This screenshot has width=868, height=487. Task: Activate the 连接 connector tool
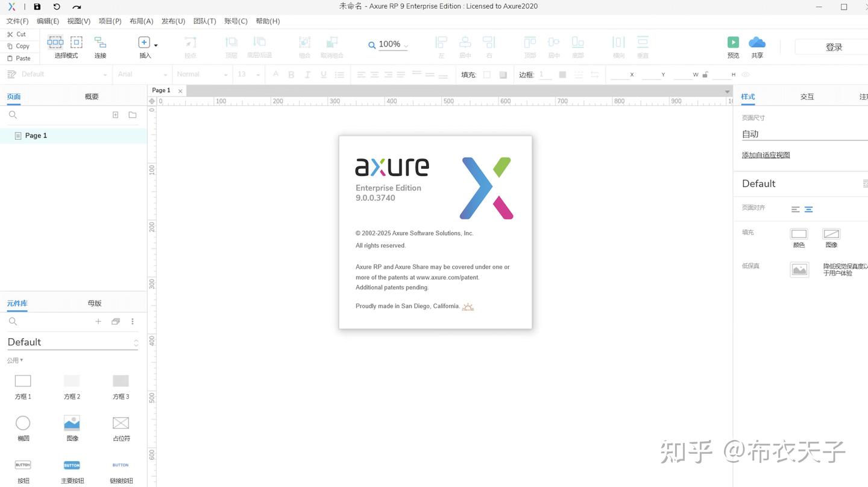tap(100, 47)
